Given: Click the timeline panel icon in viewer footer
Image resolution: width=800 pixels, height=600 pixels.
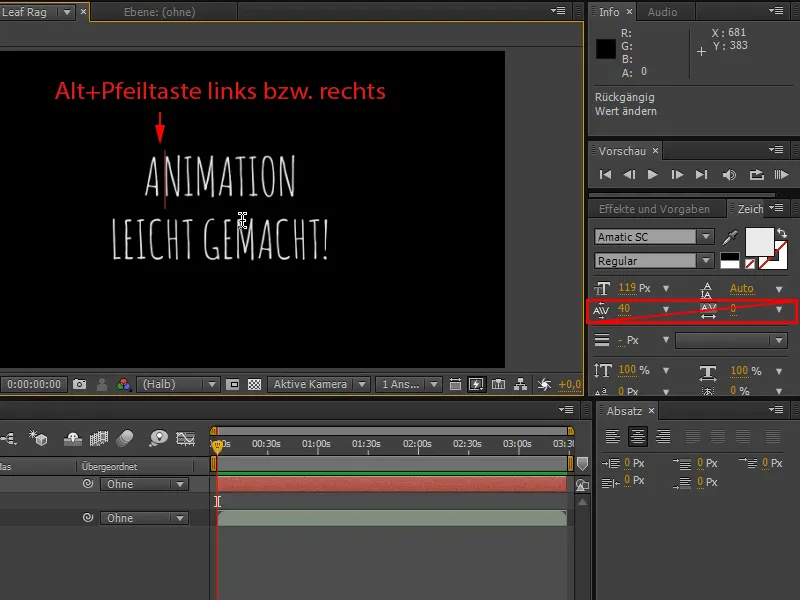Looking at the screenshot, I should coord(498,384).
